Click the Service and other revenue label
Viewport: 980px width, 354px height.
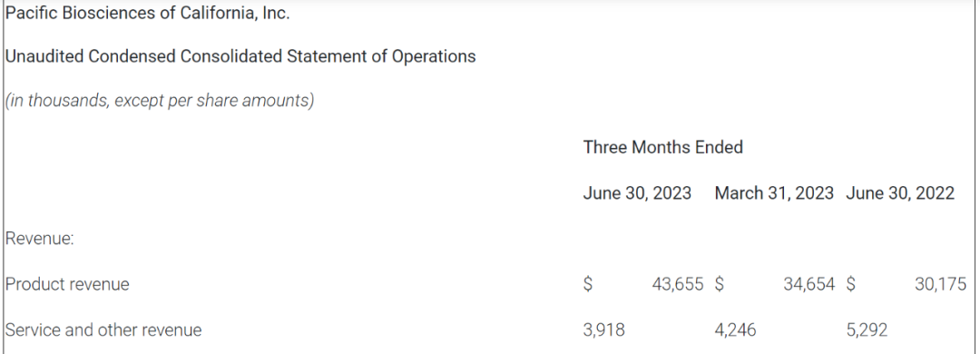click(103, 329)
